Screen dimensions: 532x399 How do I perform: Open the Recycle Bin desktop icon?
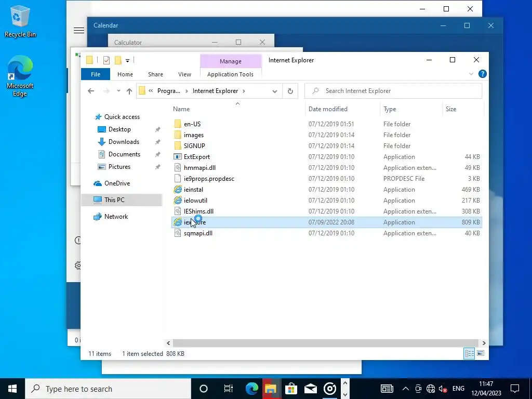(20, 21)
